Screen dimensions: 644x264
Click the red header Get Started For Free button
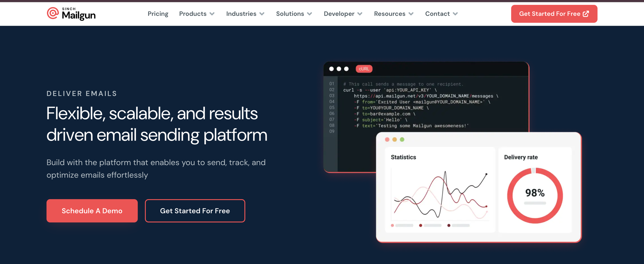pos(554,14)
